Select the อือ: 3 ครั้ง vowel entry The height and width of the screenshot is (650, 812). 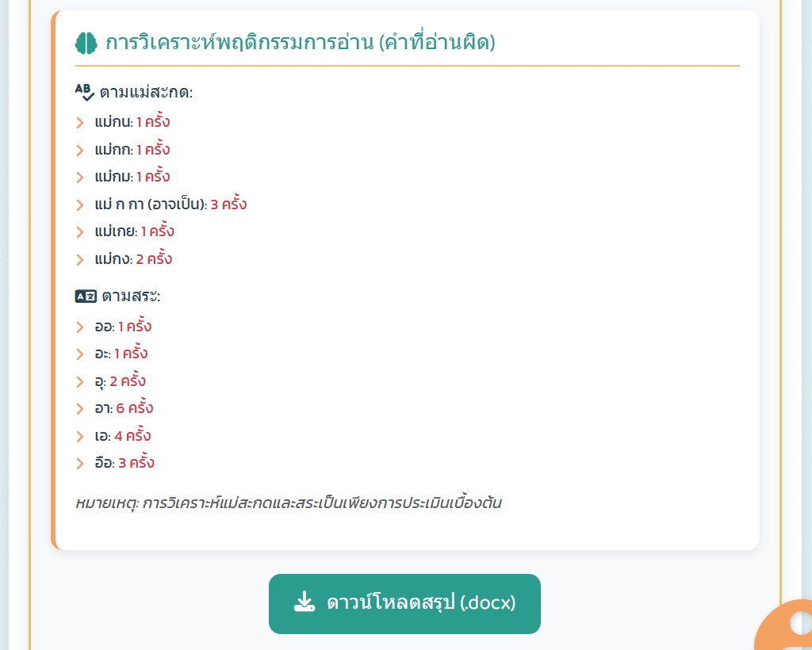(124, 463)
